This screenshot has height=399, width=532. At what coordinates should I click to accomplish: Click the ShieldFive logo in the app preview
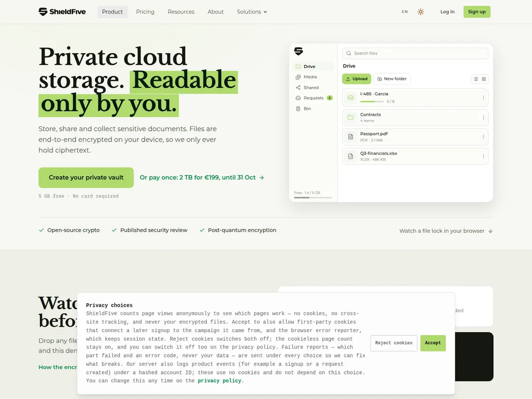(299, 51)
